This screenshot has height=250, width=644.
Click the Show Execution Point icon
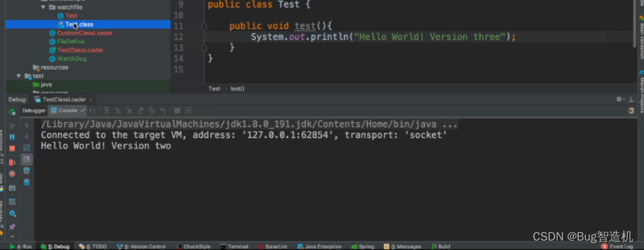point(92,111)
